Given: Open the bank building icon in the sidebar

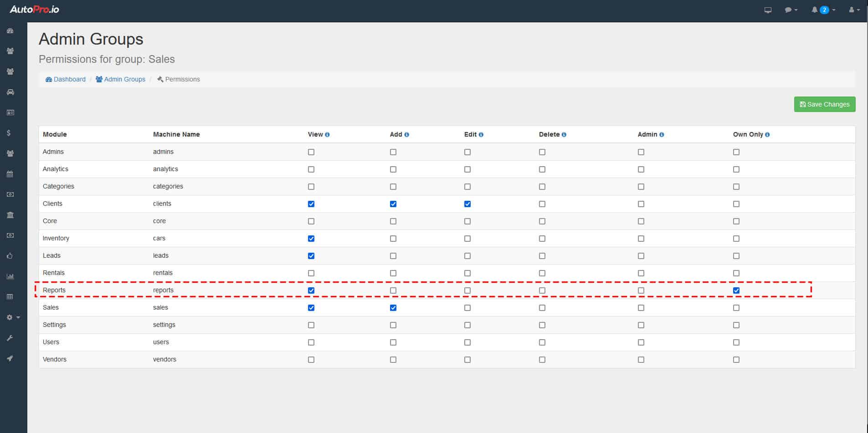Looking at the screenshot, I should click(x=10, y=215).
